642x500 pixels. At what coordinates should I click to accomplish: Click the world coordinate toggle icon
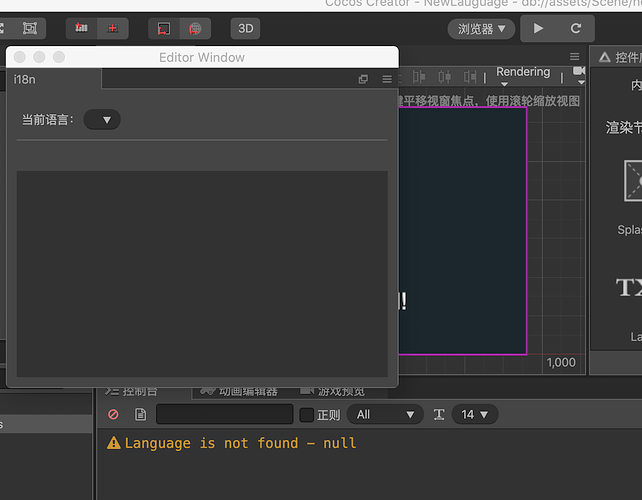pos(195,28)
